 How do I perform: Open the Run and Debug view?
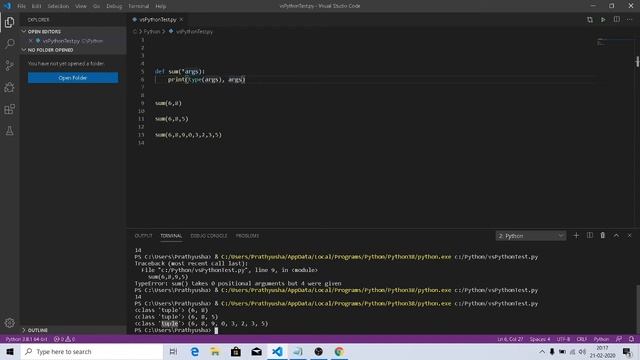(x=9, y=87)
